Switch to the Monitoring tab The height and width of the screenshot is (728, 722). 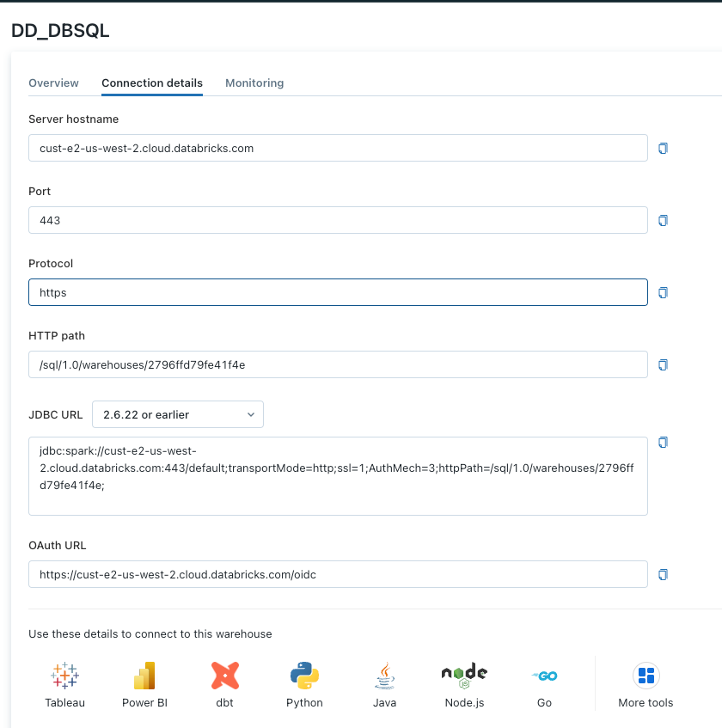click(254, 83)
